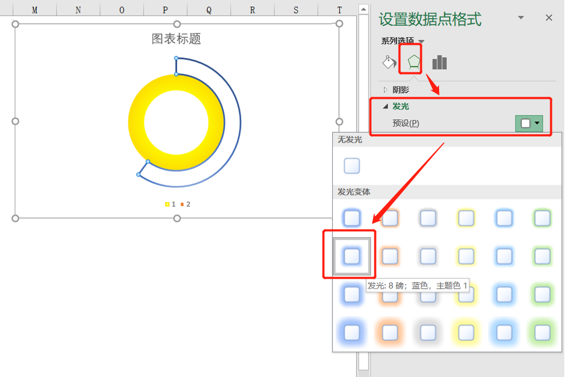Select column O header
Viewport: 588px width, 377px height.
[x=121, y=10]
